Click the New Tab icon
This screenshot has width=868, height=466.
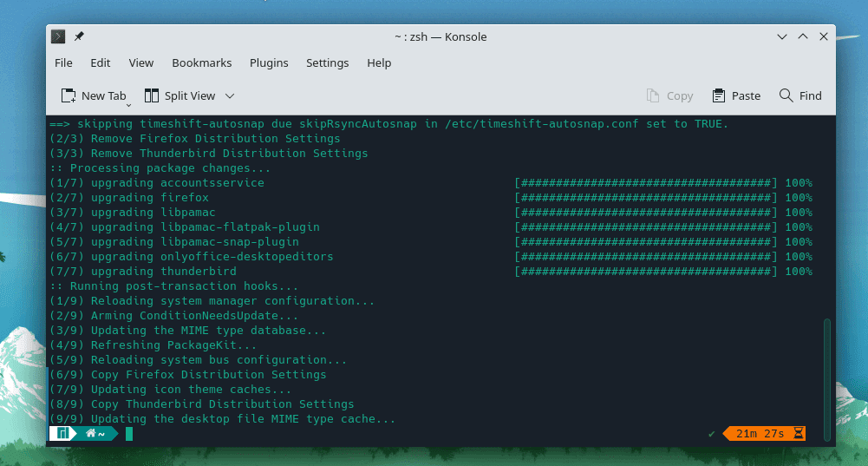tap(69, 95)
